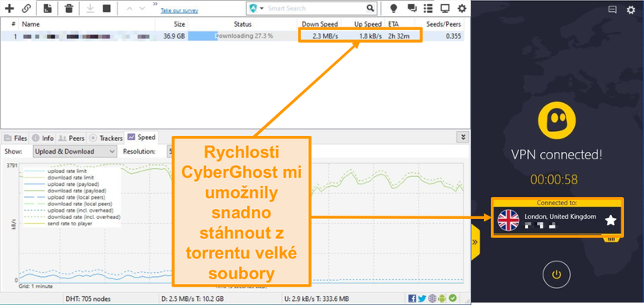The width and height of the screenshot is (644, 305).
Task: Click the lightbulb bundles icon
Action: pyautogui.click(x=394, y=8)
